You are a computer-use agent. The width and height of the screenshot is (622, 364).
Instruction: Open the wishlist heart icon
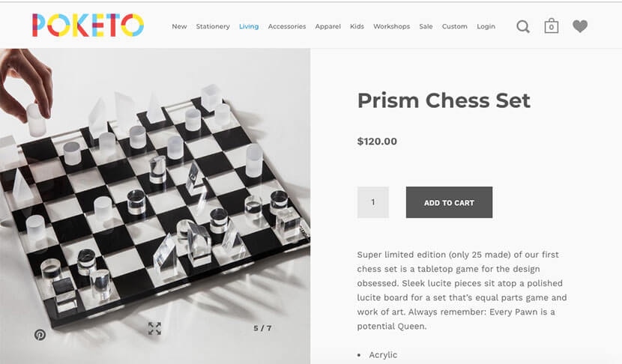[x=579, y=26]
